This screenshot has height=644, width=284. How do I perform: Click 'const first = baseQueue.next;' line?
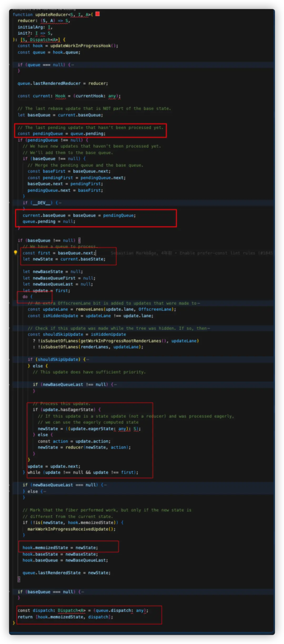tap(59, 253)
